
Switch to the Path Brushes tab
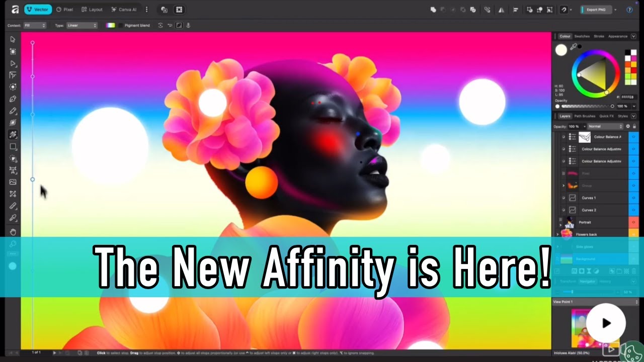[585, 116]
